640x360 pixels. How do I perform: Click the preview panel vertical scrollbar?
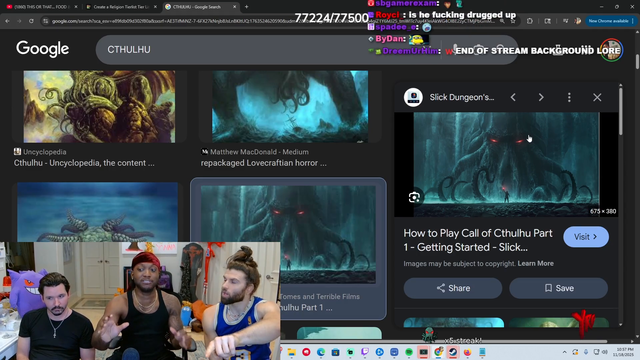[x=620, y=110]
